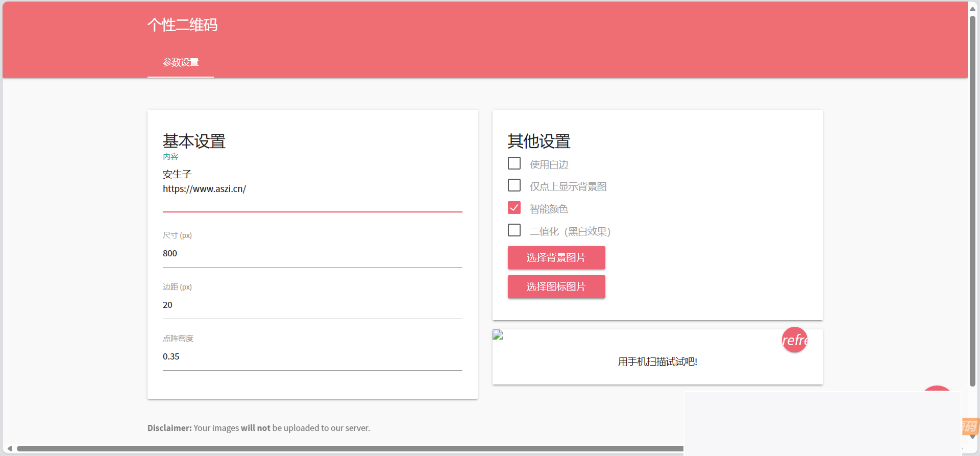Switch to the 参数设置 tab

pyautogui.click(x=181, y=62)
